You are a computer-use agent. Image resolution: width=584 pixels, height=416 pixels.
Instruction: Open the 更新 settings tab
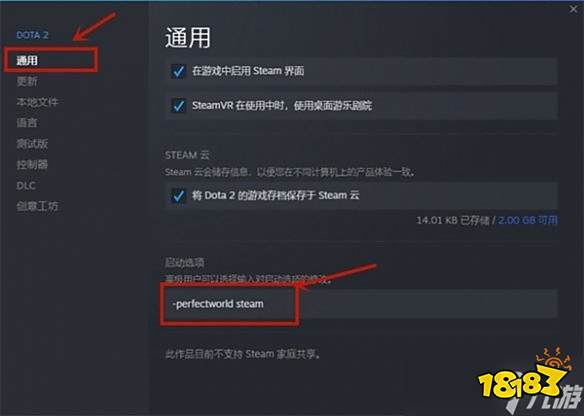(x=27, y=81)
